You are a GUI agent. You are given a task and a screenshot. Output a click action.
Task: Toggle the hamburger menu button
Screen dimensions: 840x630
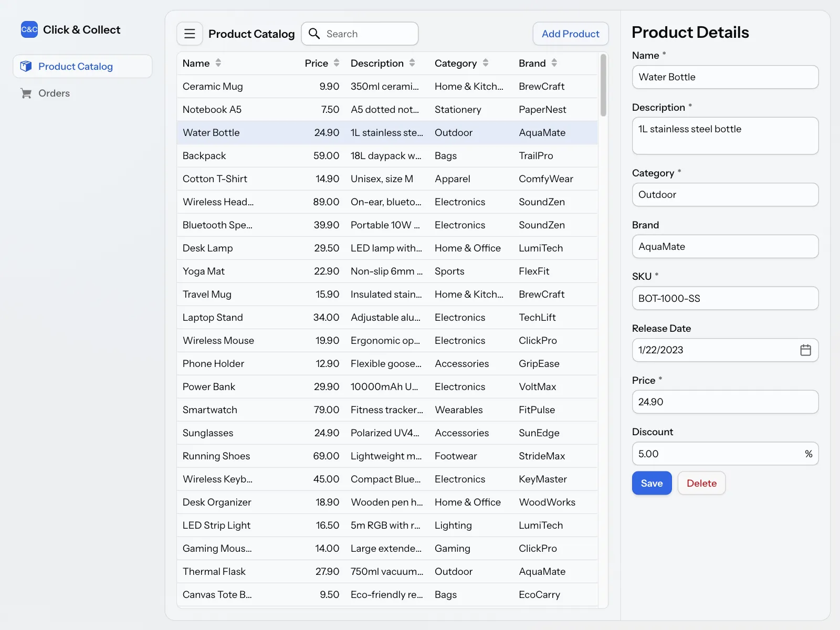click(x=190, y=34)
